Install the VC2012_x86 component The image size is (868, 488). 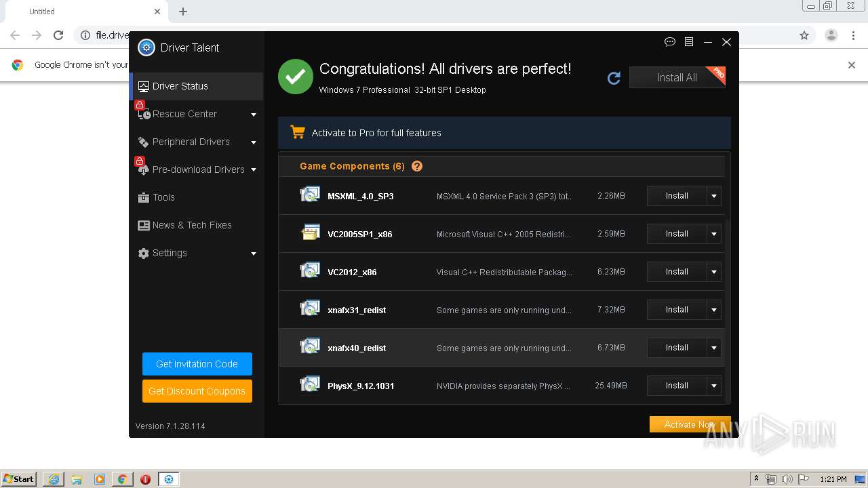pos(677,272)
